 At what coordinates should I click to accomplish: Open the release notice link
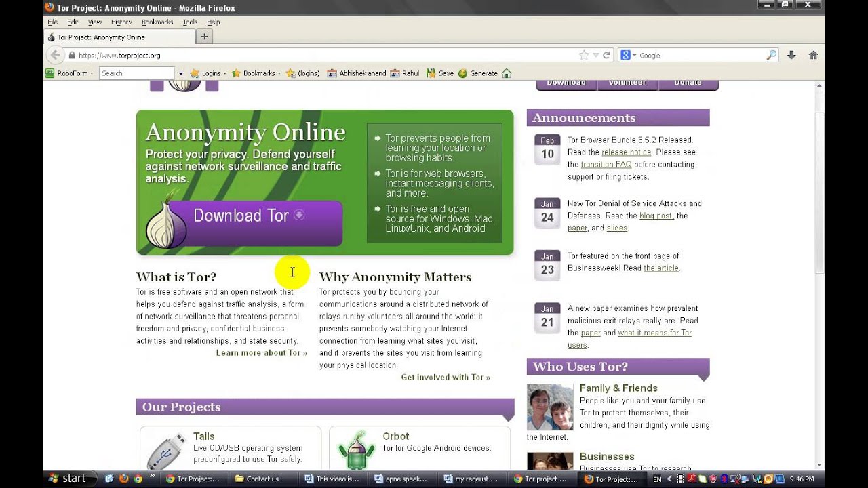click(x=626, y=152)
